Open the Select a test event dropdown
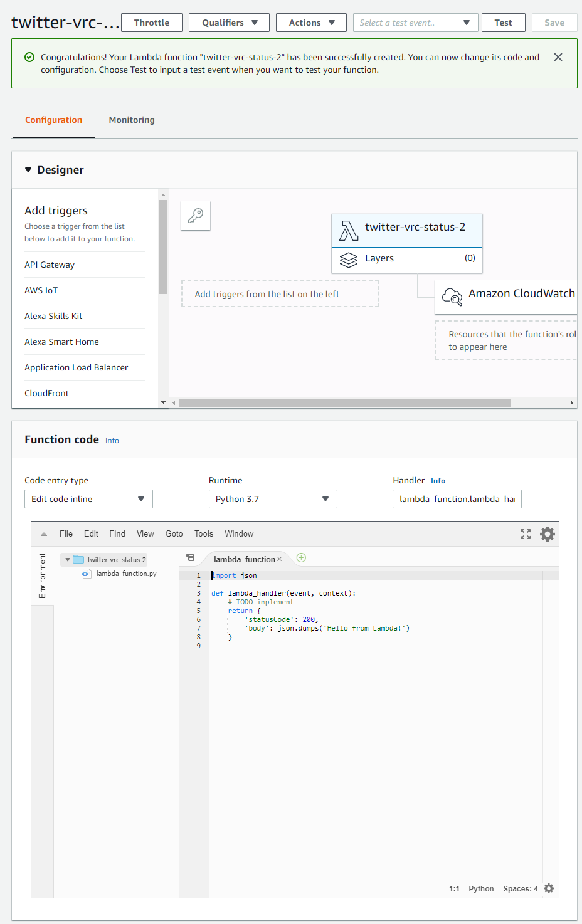Screen dimensions: 582x924 [415, 22]
